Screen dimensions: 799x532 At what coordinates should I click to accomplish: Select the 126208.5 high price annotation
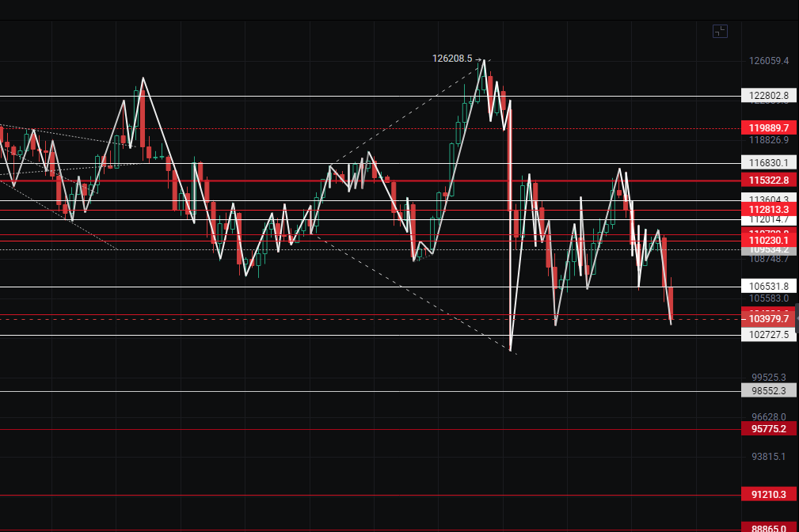[452, 59]
